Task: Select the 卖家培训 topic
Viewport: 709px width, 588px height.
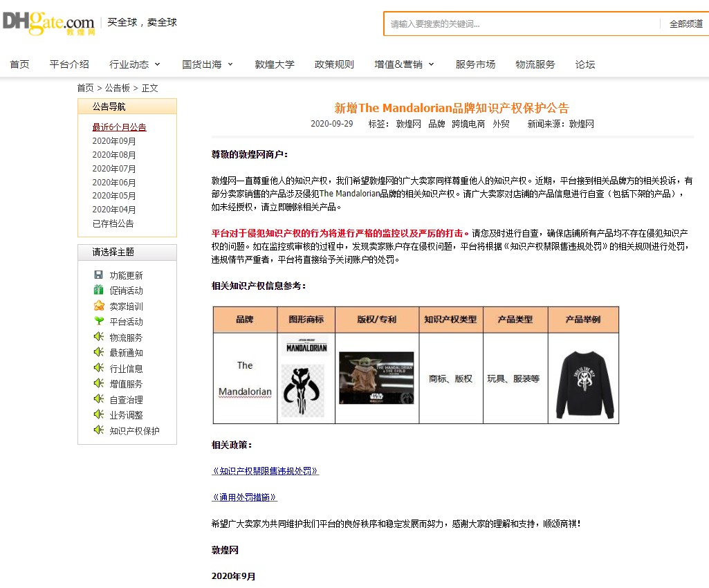Action: [x=126, y=306]
